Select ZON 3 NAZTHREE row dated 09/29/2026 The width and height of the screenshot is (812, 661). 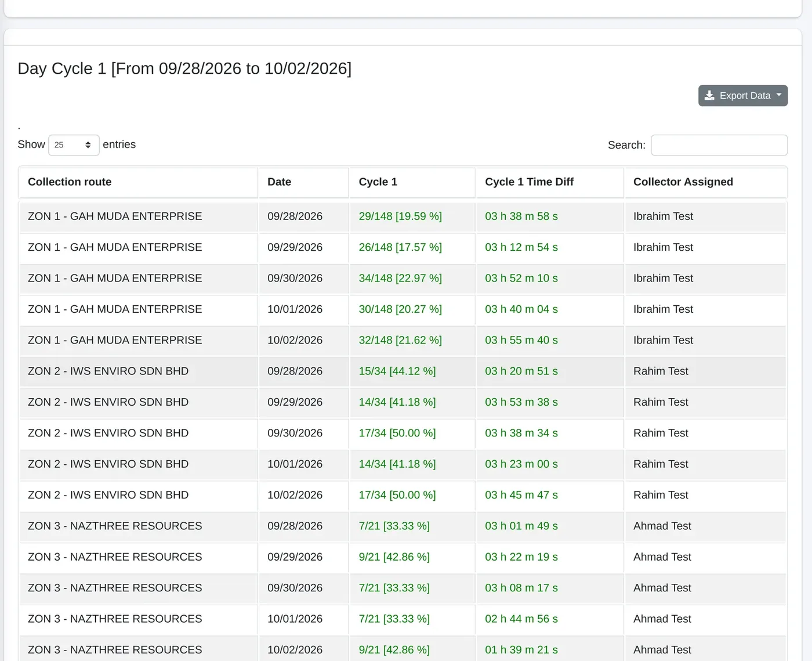coord(403,557)
